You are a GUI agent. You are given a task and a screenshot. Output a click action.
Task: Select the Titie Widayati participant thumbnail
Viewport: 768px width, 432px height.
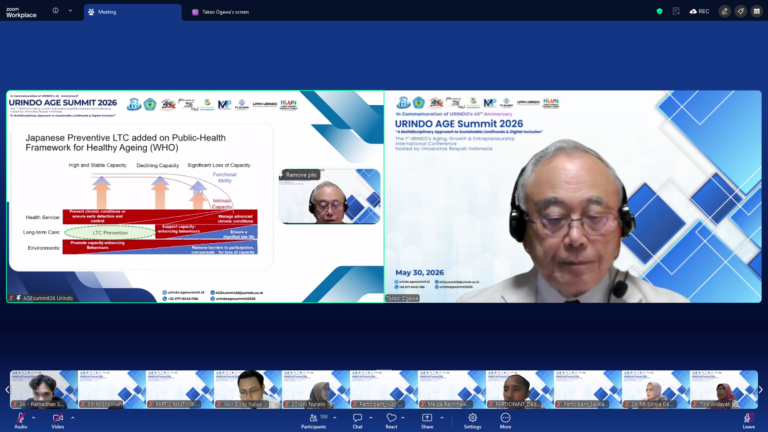tap(724, 389)
